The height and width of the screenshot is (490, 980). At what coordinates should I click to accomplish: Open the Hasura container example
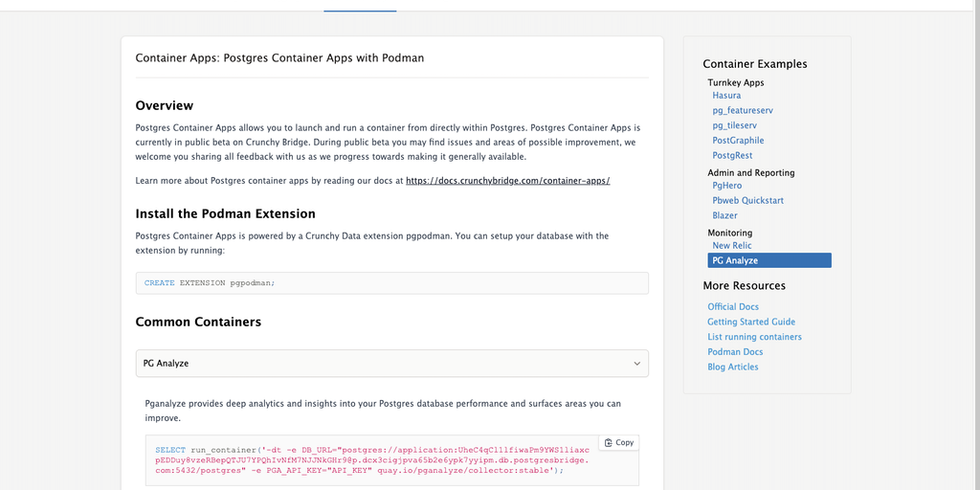pyautogui.click(x=726, y=96)
